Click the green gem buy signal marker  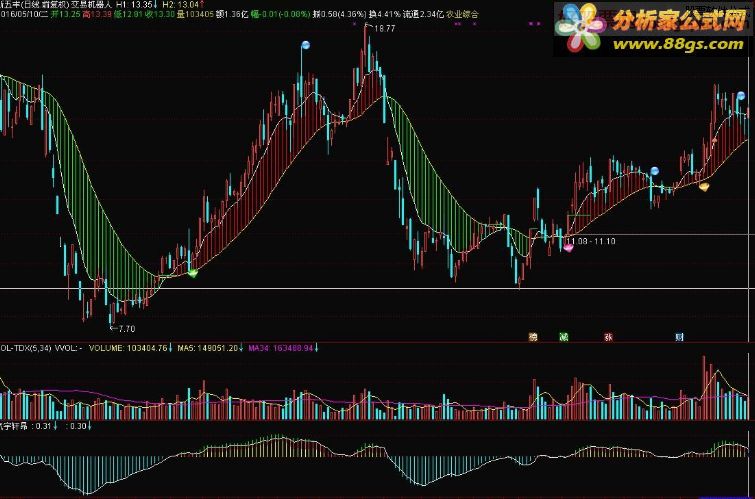point(193,273)
